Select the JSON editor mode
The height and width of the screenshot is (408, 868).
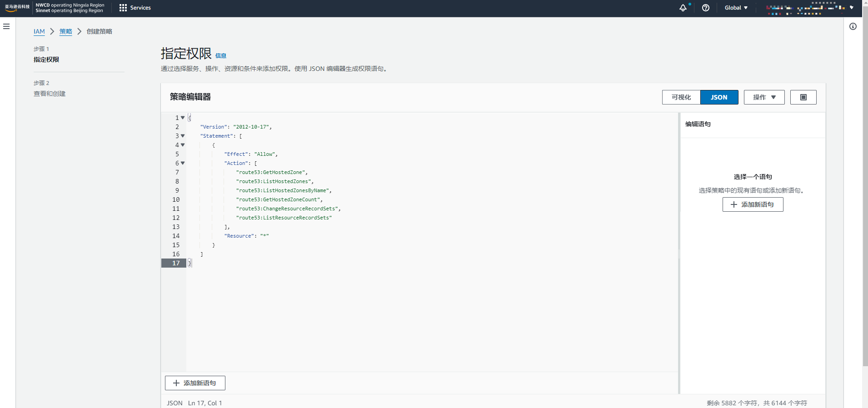(x=719, y=97)
